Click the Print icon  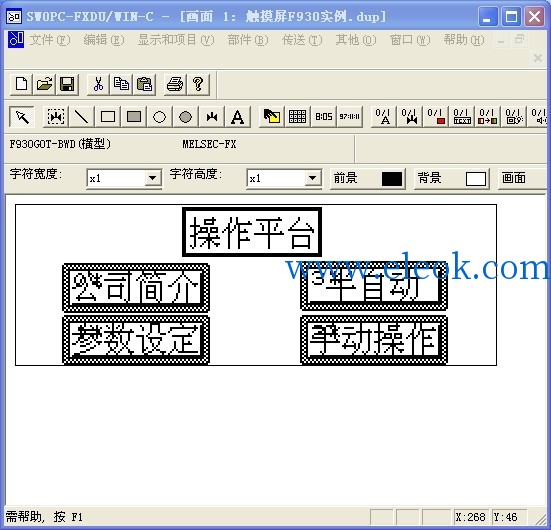[175, 85]
